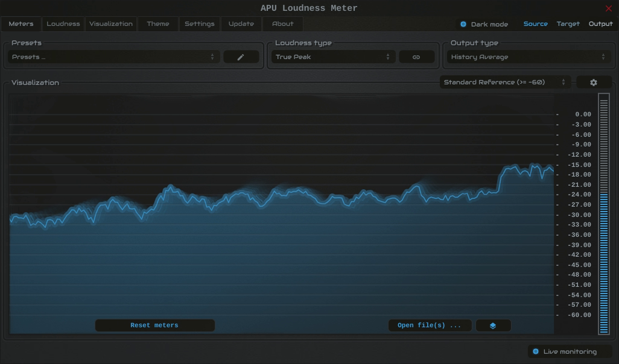Image resolution: width=619 pixels, height=364 pixels.
Task: Toggle Dark mode
Action: (484, 24)
